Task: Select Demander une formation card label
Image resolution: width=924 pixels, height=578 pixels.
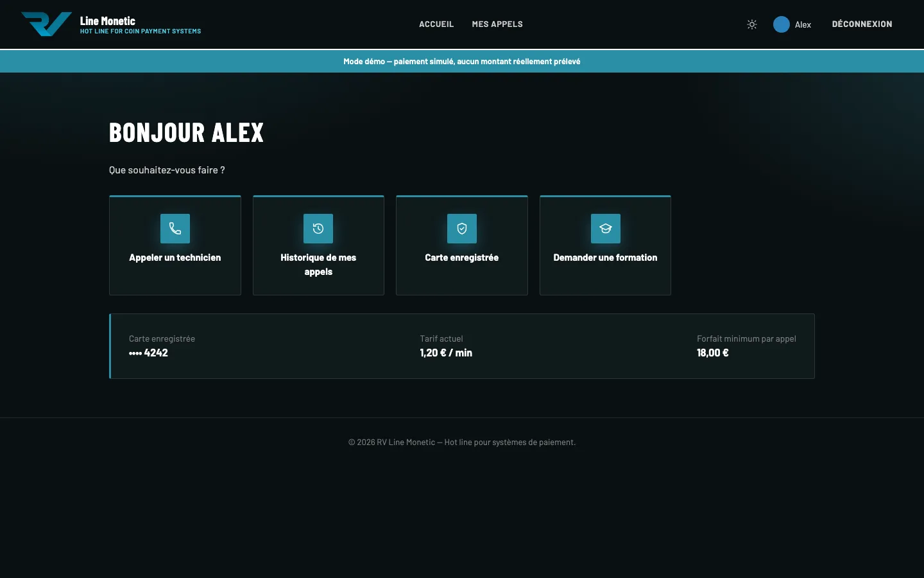Action: [x=606, y=258]
